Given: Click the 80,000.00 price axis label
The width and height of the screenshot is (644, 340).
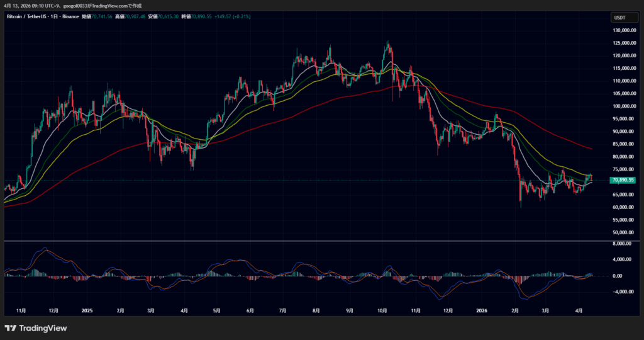Looking at the screenshot, I should coord(625,157).
